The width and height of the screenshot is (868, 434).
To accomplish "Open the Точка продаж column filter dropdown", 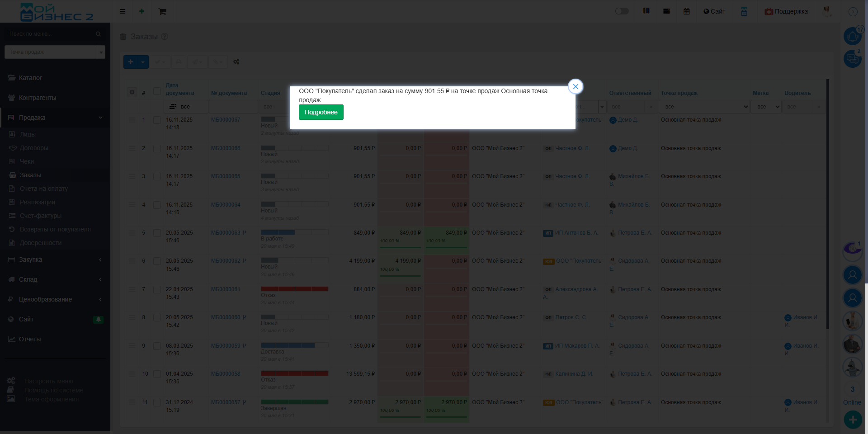I will [x=704, y=107].
